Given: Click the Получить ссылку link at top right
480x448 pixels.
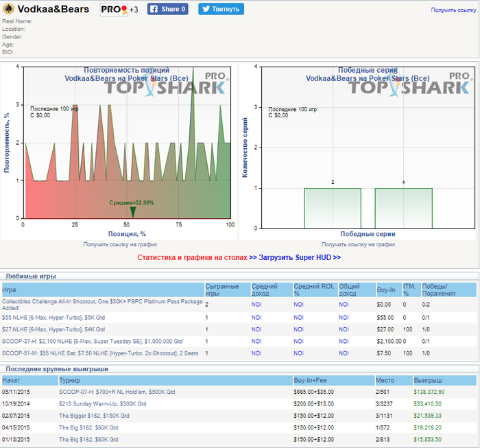Looking at the screenshot, I should click(x=453, y=10).
